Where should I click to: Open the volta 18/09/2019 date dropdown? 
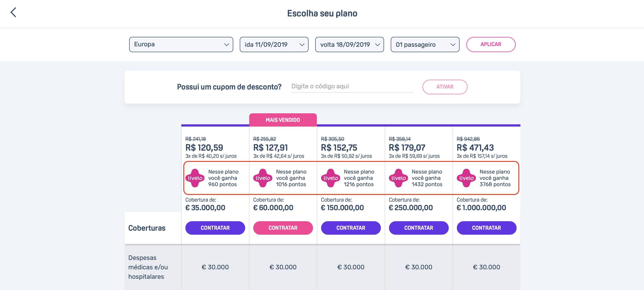(349, 45)
